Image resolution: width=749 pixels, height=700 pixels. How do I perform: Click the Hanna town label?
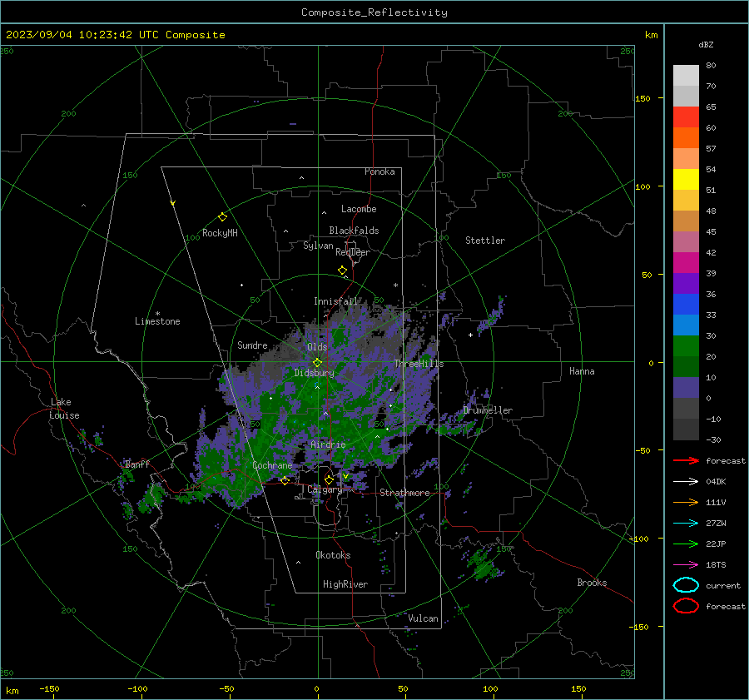click(x=582, y=371)
